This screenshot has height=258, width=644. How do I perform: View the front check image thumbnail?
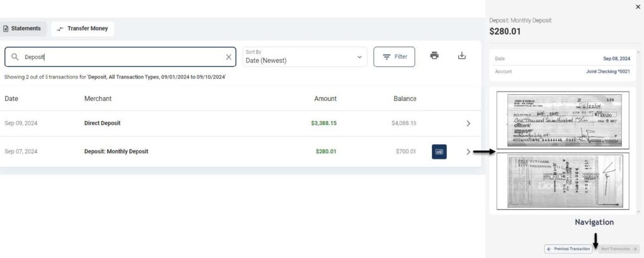[x=563, y=120]
